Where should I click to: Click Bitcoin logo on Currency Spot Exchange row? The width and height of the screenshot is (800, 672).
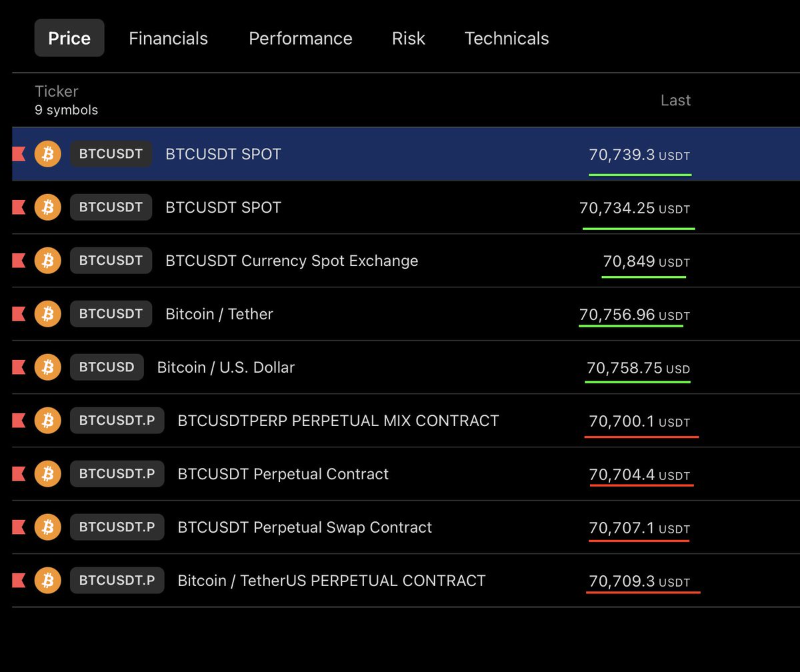47,261
